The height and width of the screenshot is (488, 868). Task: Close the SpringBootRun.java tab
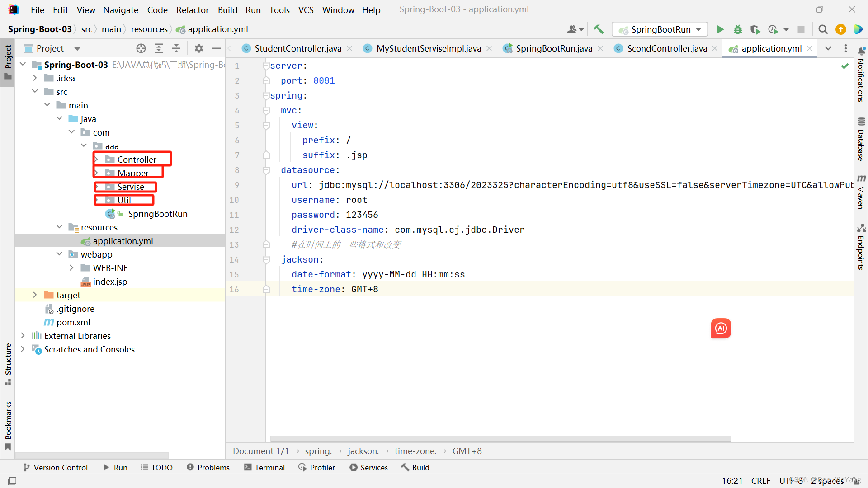pyautogui.click(x=600, y=48)
